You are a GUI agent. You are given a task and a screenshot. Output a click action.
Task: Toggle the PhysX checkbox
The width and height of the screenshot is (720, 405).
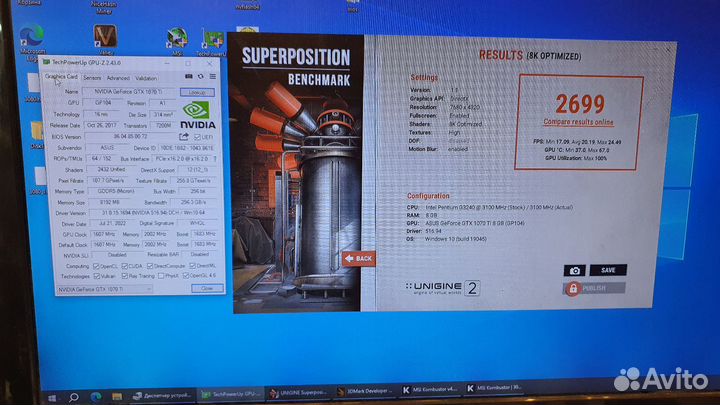(x=159, y=275)
